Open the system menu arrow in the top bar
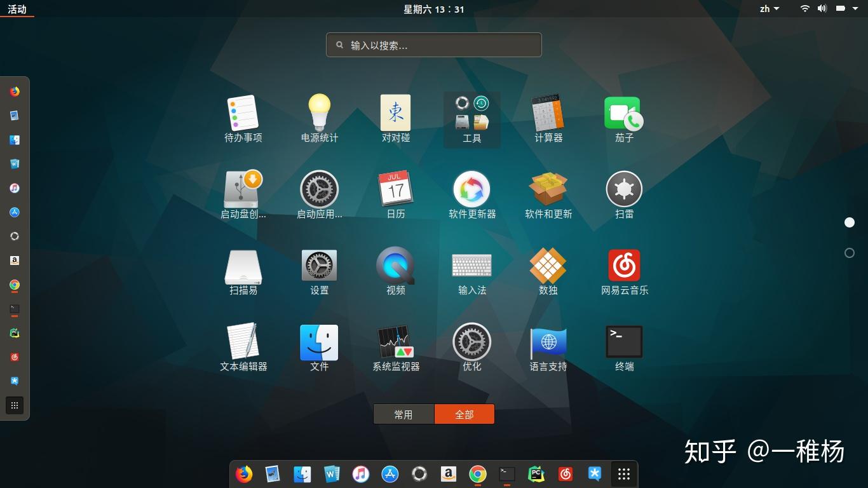Image resolution: width=868 pixels, height=488 pixels. pos(855,9)
